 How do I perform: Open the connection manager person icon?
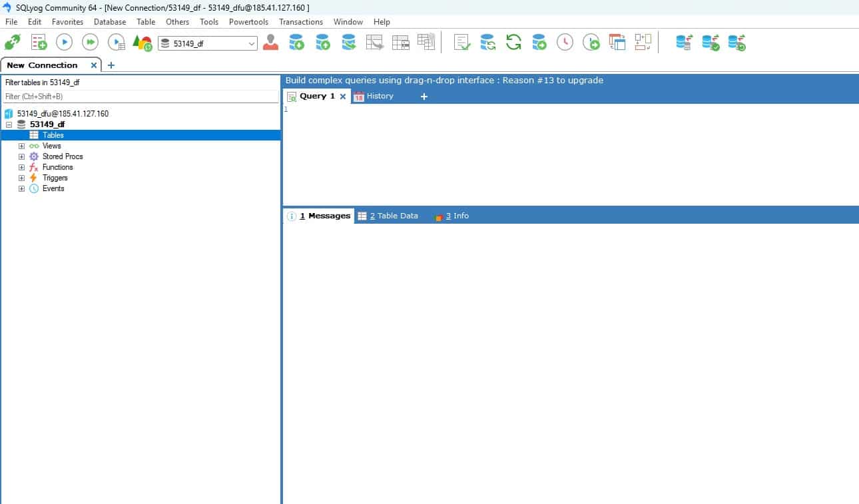point(271,42)
